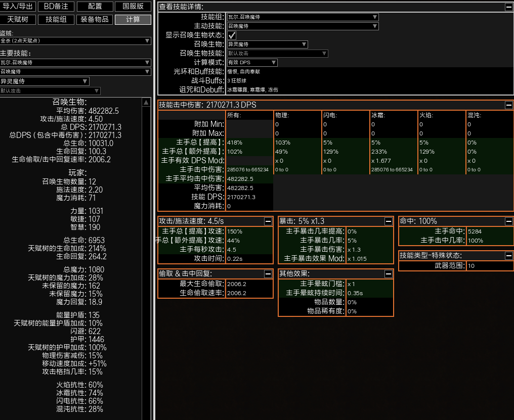Collapse the 偷取 & 击中回复 panel
This screenshot has width=514, height=420.
click(268, 274)
